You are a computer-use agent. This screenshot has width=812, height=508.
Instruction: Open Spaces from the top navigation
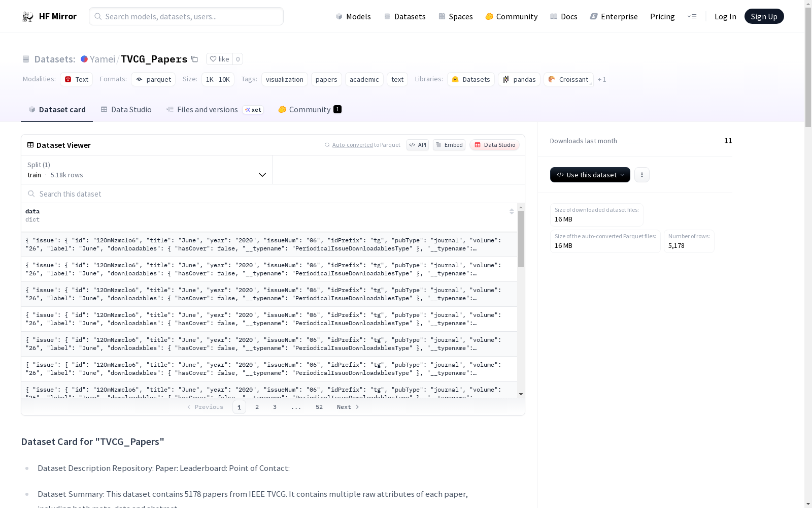[x=455, y=16]
